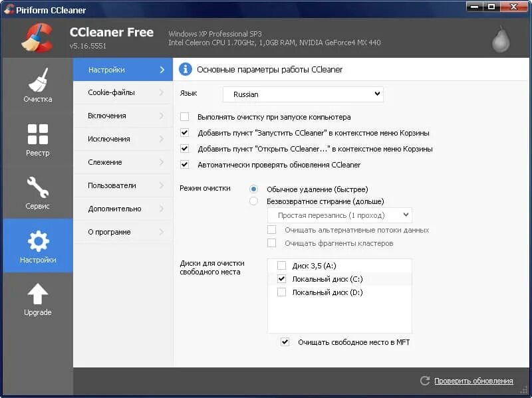Image resolution: width=532 pixels, height=398 pixels.
Task: Maximize the CCleaner window
Action: [x=491, y=7]
